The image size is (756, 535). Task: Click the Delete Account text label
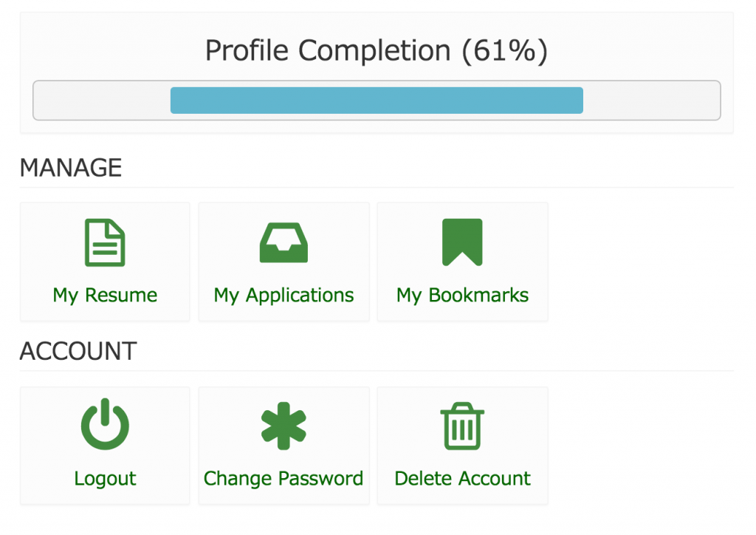pos(462,479)
